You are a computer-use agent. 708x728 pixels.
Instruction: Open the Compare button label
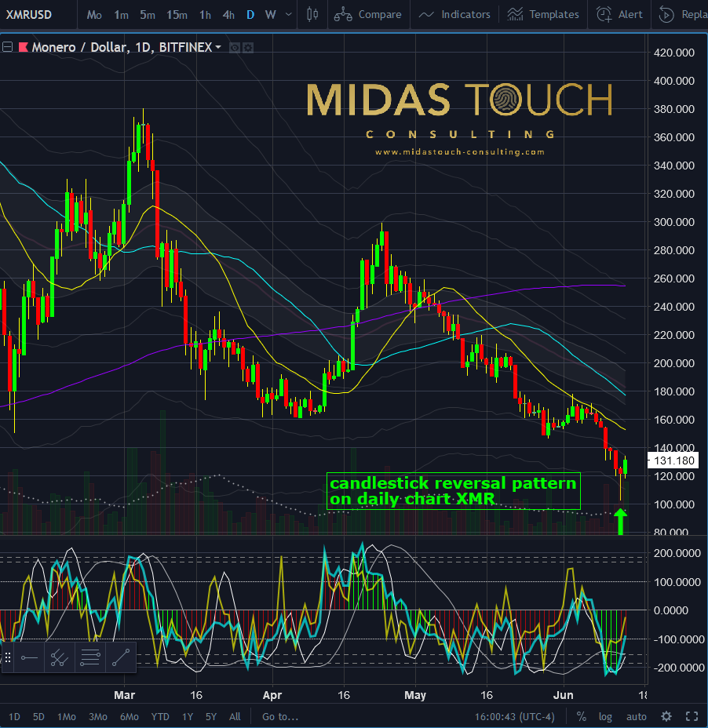coord(380,15)
